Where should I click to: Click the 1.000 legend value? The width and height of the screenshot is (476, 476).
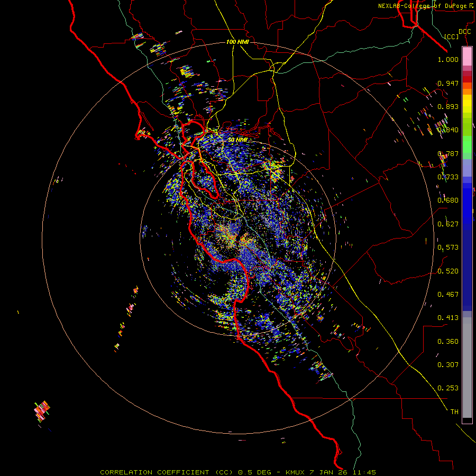click(448, 59)
